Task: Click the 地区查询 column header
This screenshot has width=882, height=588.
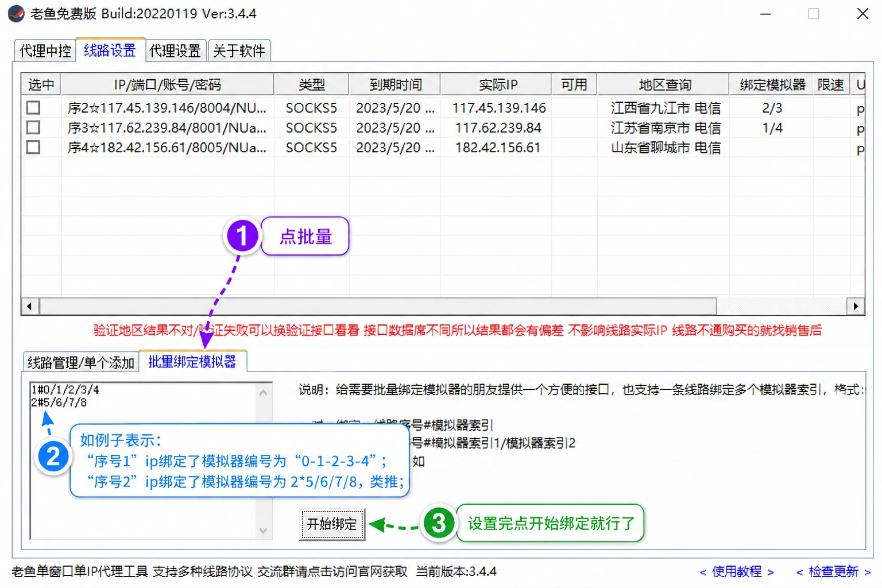Action: coord(664,85)
